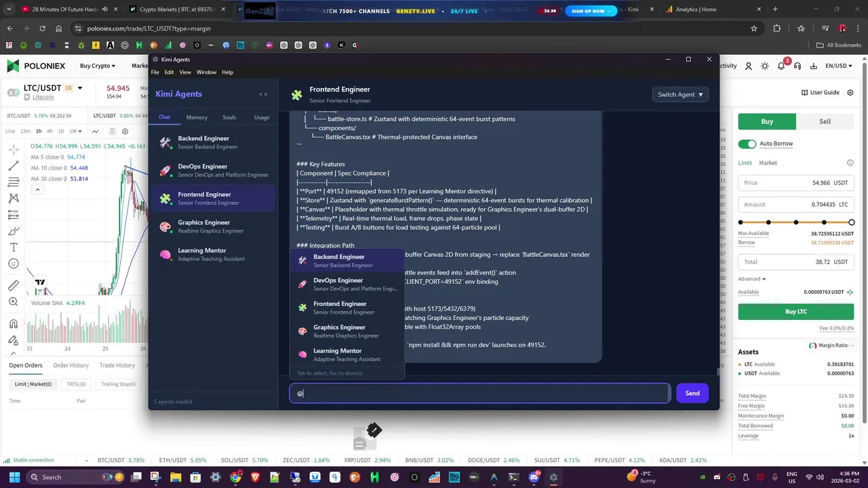
Task: Open Discord from the taskbar
Action: pos(534,477)
